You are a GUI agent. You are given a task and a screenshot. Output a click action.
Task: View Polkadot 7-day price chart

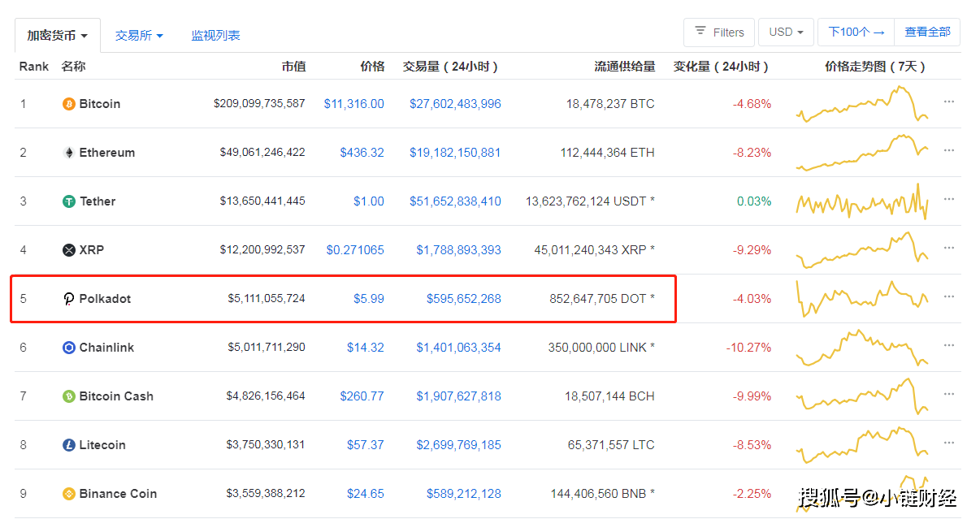(862, 299)
